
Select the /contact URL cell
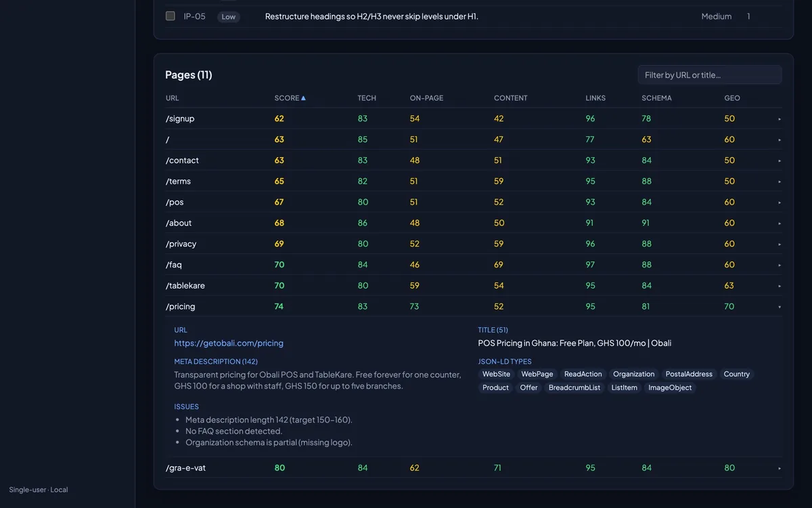coord(182,161)
